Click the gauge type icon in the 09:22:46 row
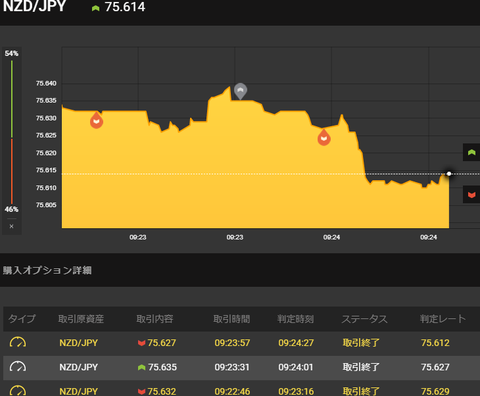This screenshot has height=396, width=480. (18, 391)
